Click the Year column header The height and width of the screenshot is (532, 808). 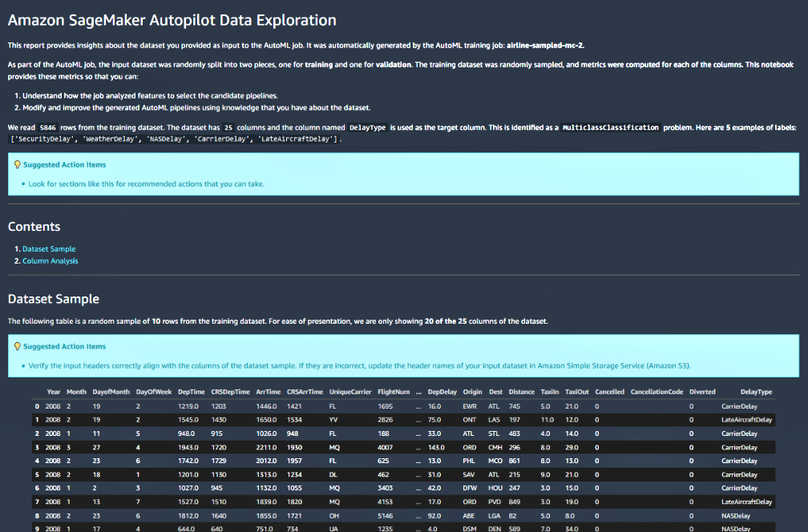pos(54,393)
